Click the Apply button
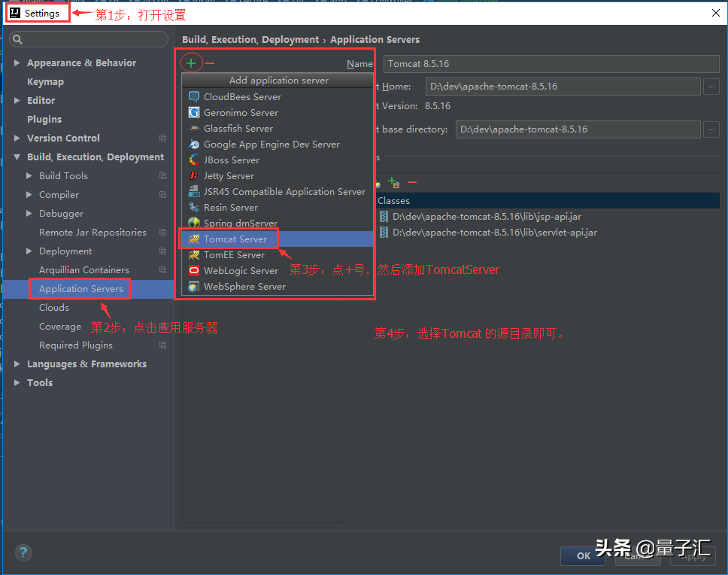728x575 pixels. pos(692,555)
